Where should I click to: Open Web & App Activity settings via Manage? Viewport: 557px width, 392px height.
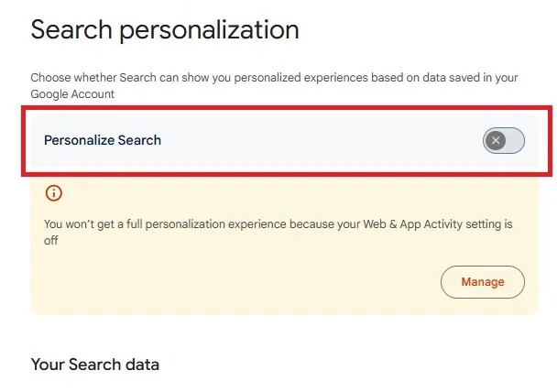pyautogui.click(x=482, y=282)
